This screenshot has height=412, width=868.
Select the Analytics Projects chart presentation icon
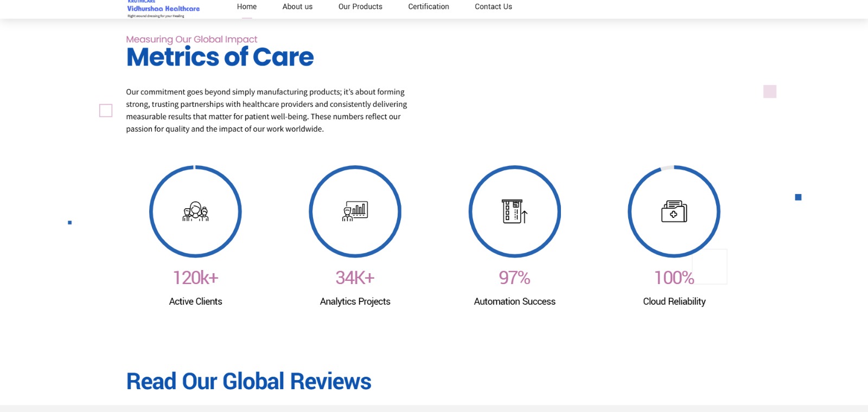[355, 211]
